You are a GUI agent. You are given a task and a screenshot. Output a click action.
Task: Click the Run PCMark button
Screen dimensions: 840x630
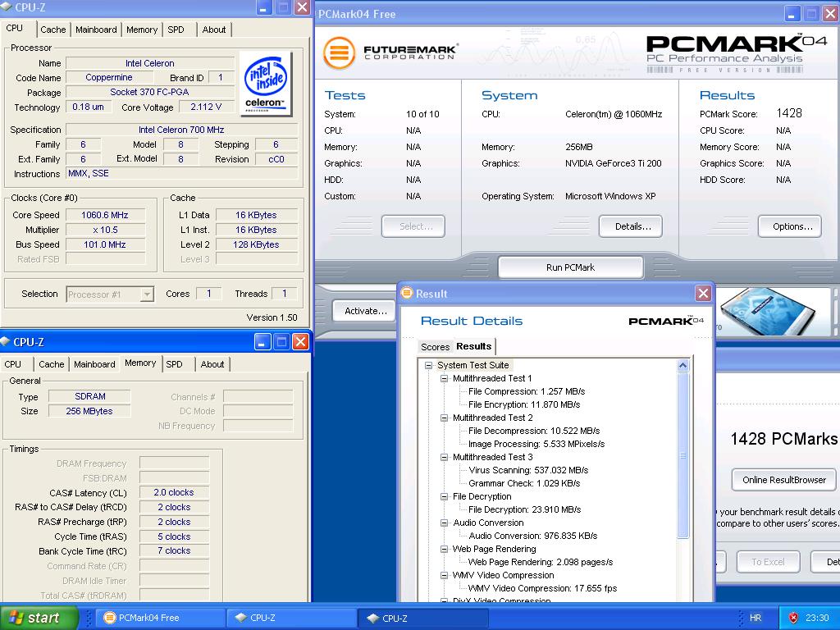pyautogui.click(x=570, y=267)
